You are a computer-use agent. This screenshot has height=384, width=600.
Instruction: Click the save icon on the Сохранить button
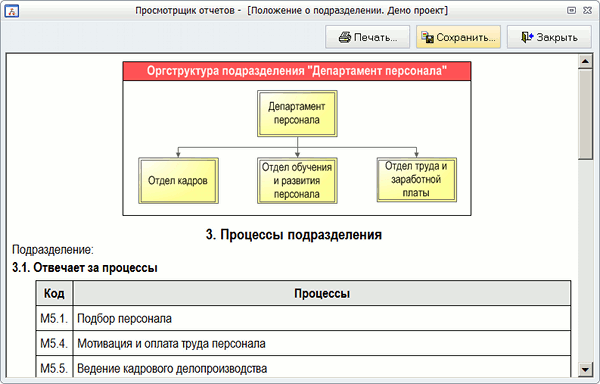click(x=427, y=37)
